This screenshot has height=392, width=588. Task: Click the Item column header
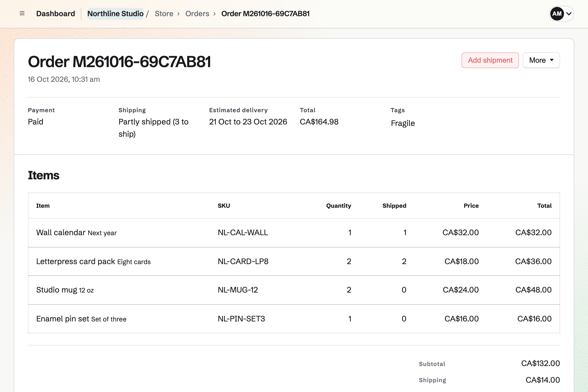tap(43, 206)
